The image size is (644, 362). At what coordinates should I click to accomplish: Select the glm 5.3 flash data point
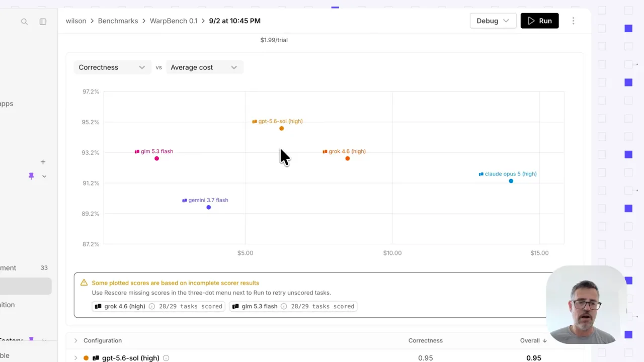click(156, 158)
